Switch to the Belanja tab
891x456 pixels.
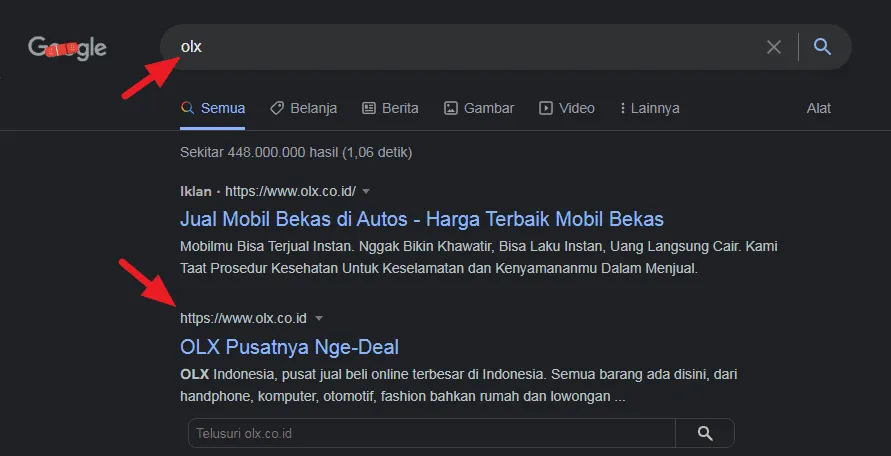303,108
